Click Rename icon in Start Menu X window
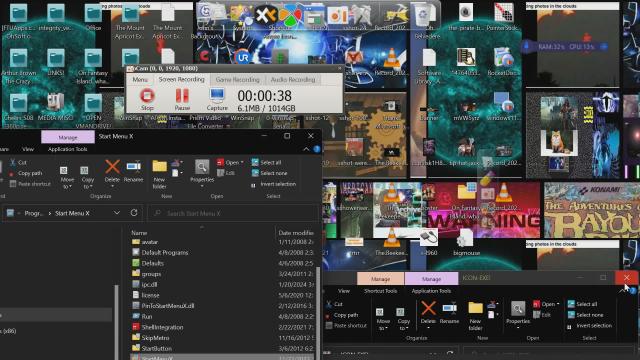 coord(133,167)
